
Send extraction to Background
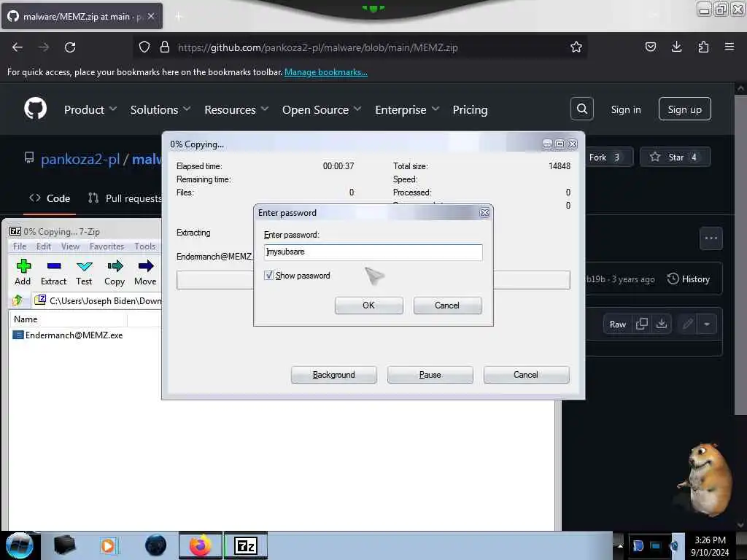(x=334, y=375)
